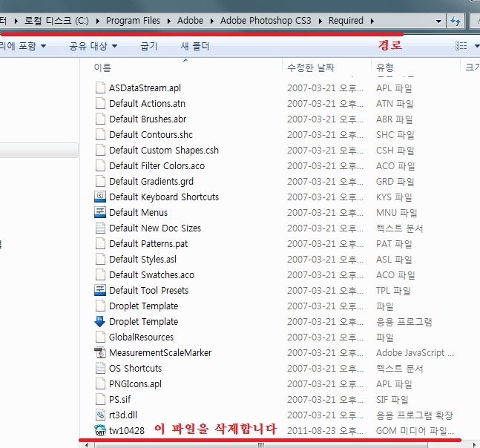480x448 pixels.
Task: Click the Default Styles.asl file icon
Action: point(100,259)
